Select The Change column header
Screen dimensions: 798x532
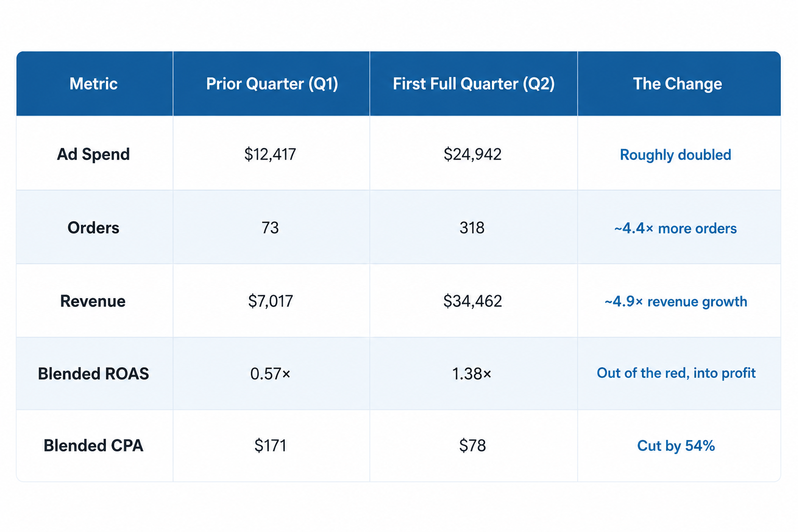point(677,84)
